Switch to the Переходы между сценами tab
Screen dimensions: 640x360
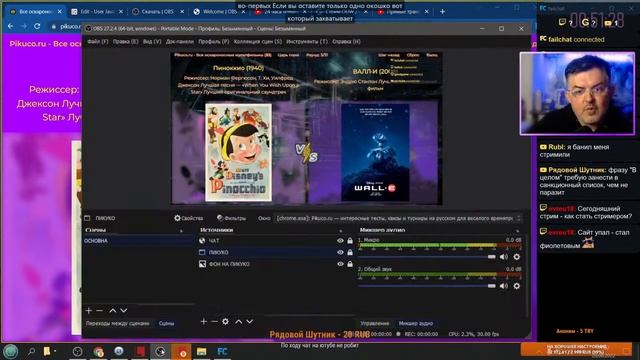pyautogui.click(x=118, y=323)
